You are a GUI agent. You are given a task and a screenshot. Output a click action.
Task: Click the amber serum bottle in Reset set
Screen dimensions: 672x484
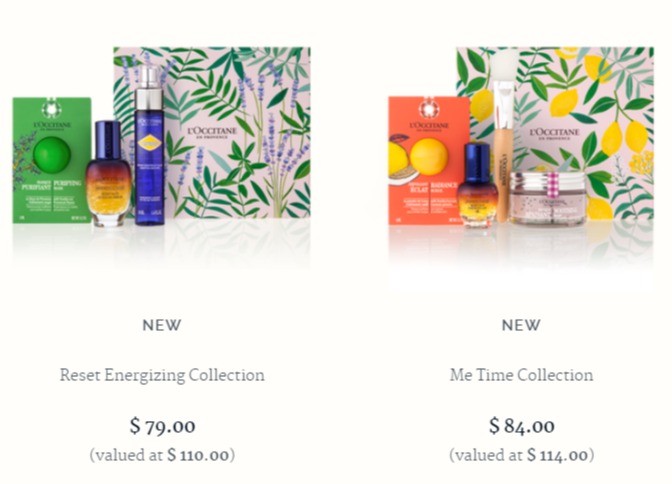pos(108,174)
